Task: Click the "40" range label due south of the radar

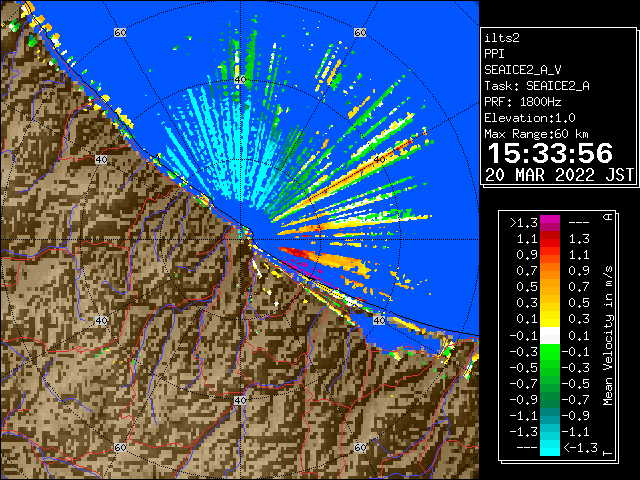Action: pyautogui.click(x=240, y=400)
